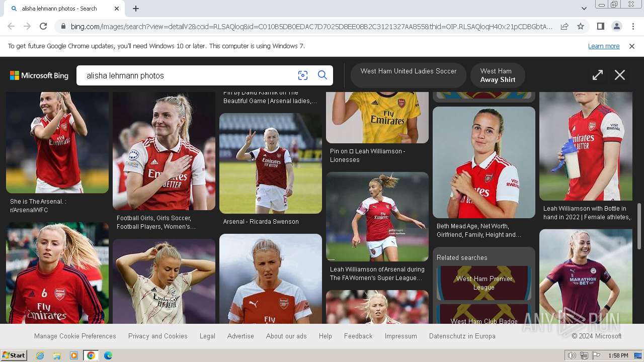The image size is (644, 362).
Task: Open Chrome profile avatar
Action: tap(616, 26)
